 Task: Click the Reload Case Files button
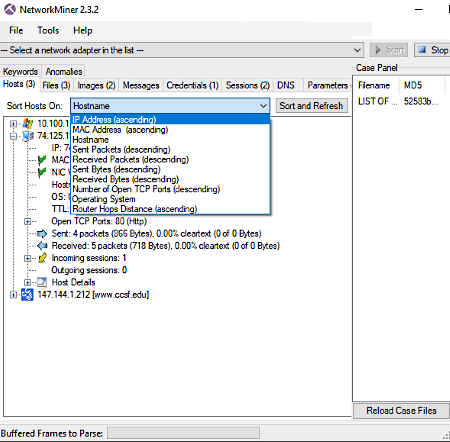pyautogui.click(x=401, y=410)
